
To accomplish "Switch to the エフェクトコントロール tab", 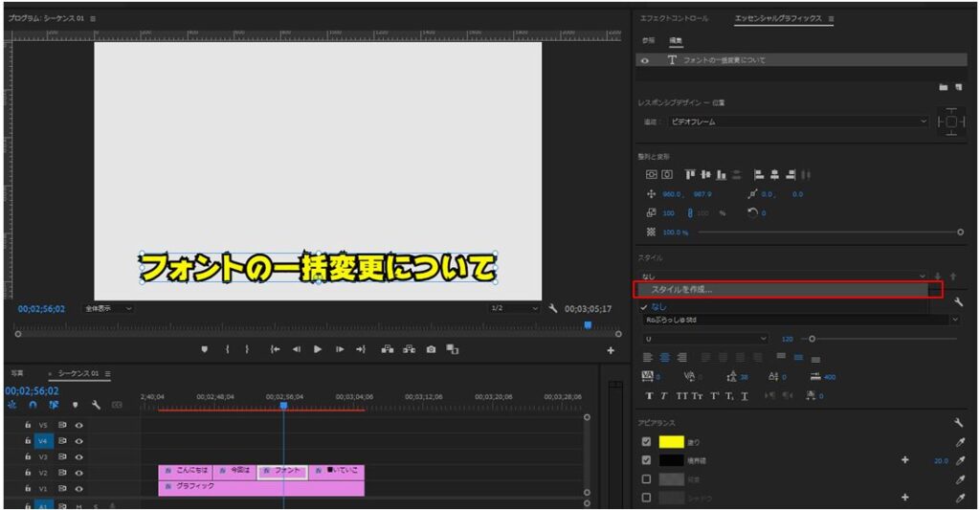I will (674, 19).
